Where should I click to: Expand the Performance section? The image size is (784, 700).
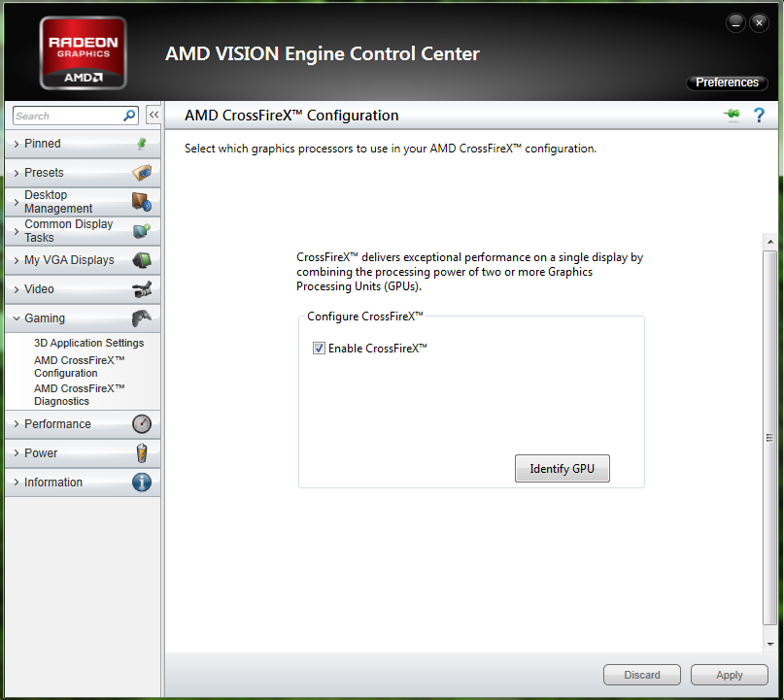coord(83,424)
